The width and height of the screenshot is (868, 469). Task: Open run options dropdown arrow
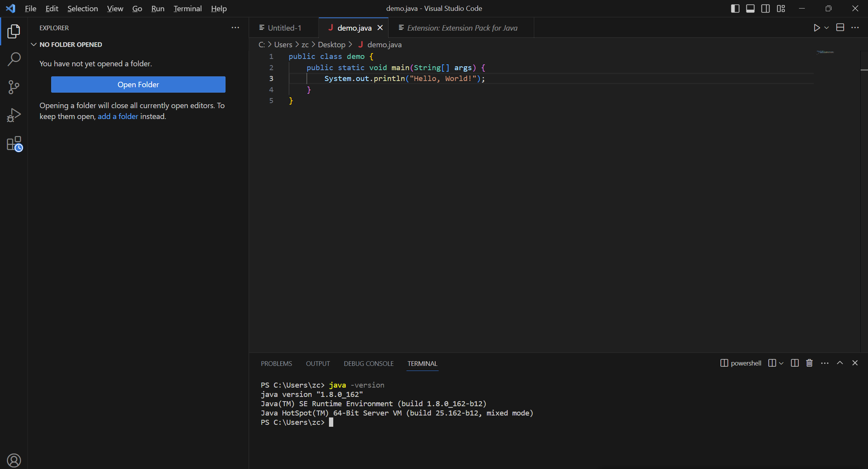pyautogui.click(x=827, y=28)
